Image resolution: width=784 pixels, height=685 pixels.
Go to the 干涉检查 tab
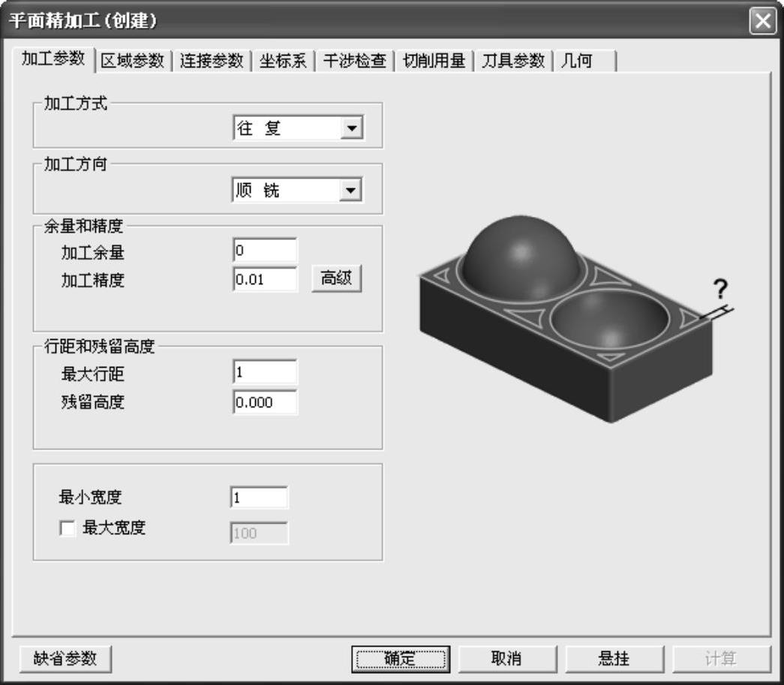click(354, 62)
